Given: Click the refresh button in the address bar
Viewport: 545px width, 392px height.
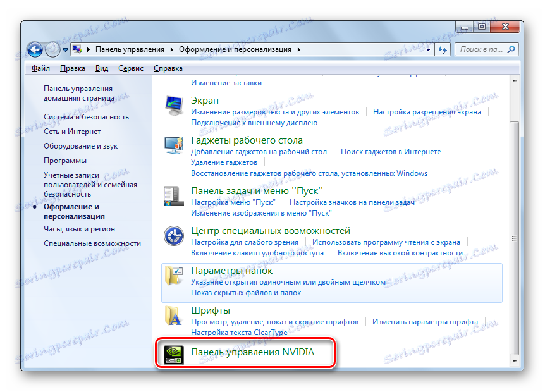Looking at the screenshot, I should click(x=443, y=50).
